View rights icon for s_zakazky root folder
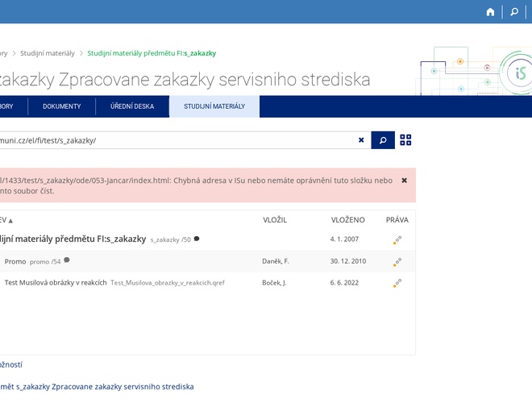 (397, 240)
